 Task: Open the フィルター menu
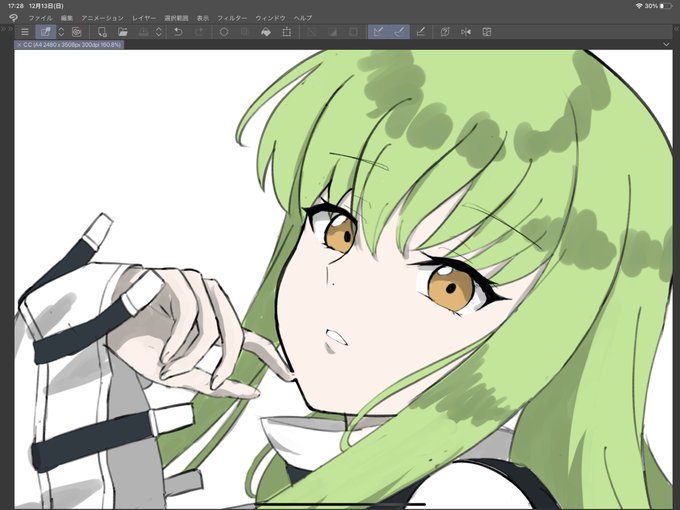click(x=232, y=18)
